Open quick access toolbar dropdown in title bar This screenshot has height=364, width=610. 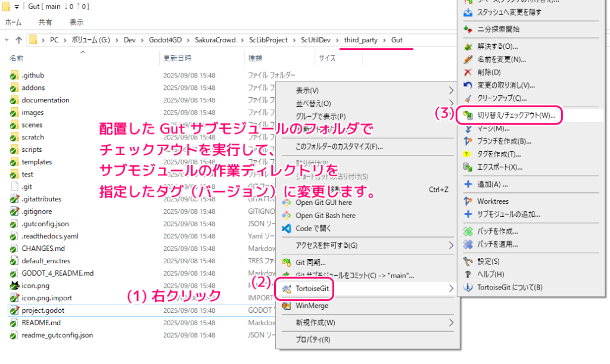pos(17,7)
